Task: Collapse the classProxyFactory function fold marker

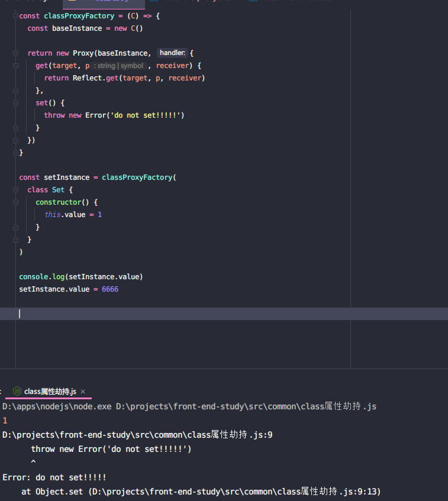Action: (x=15, y=16)
